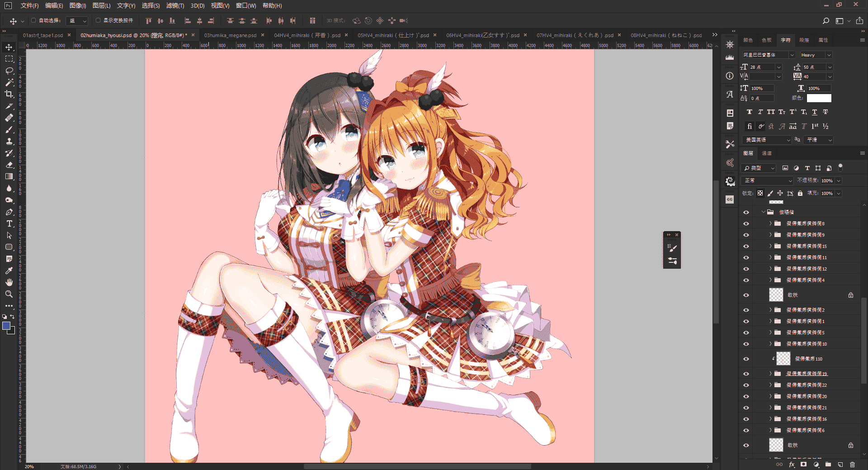Open the Heavy font weight dropdown
Viewport: 868px width, 470px height.
pos(816,55)
